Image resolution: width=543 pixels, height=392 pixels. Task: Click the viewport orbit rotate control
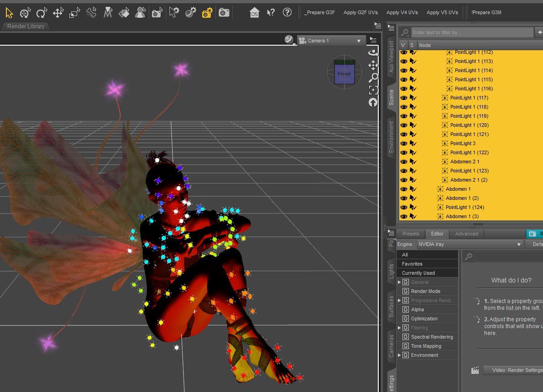(x=373, y=52)
